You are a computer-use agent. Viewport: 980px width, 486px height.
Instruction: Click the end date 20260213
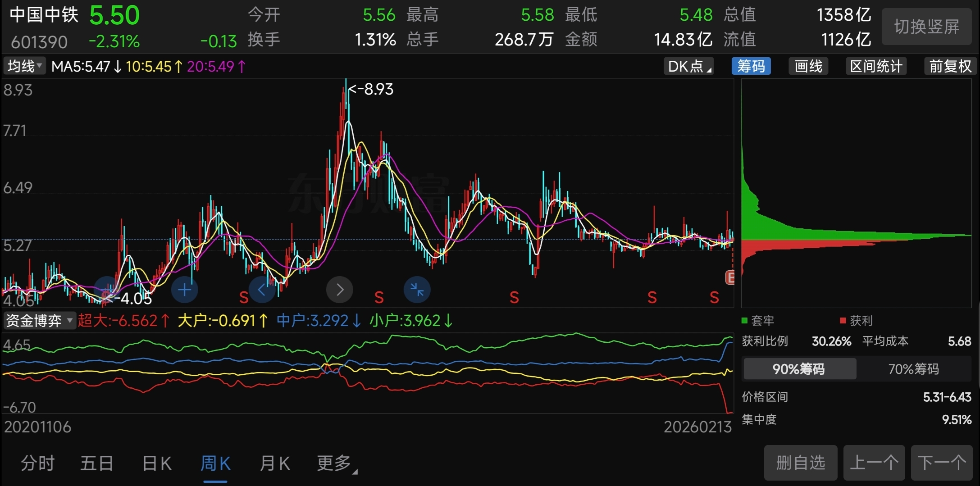pyautogui.click(x=697, y=427)
